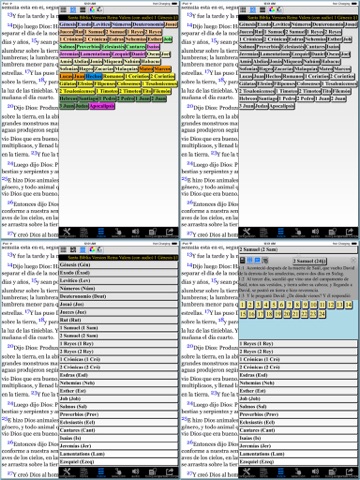Pick the magenta Apocalipsis book swatch
The height and width of the screenshot is (480, 360).
[x=102, y=106]
